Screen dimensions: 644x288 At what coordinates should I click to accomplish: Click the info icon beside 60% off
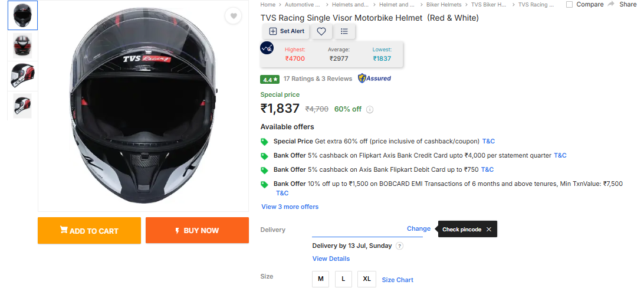point(370,109)
